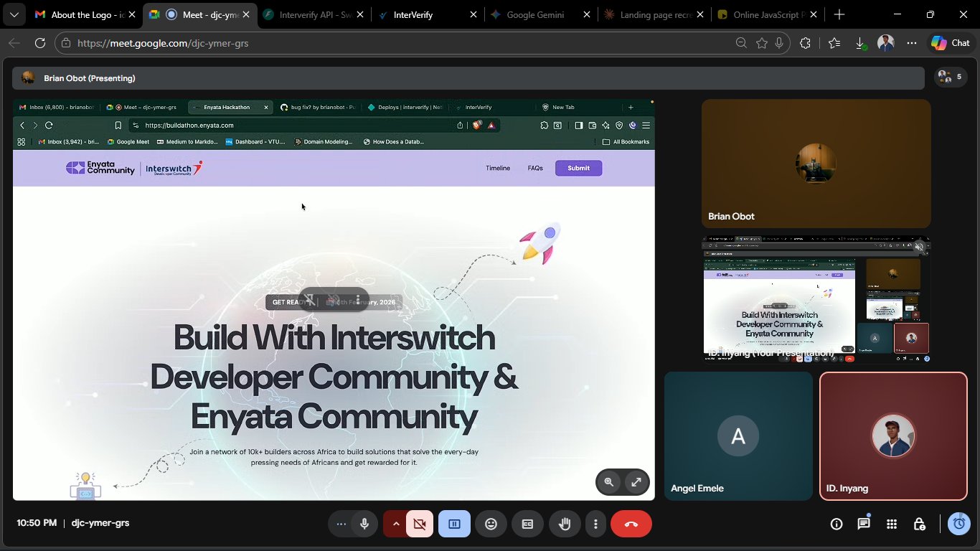Select the Your Presentation preview tile
This screenshot has height=551, width=980.
816,299
